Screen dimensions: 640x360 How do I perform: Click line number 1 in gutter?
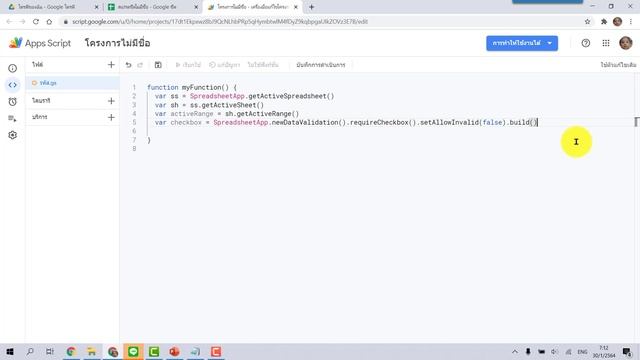(134, 87)
